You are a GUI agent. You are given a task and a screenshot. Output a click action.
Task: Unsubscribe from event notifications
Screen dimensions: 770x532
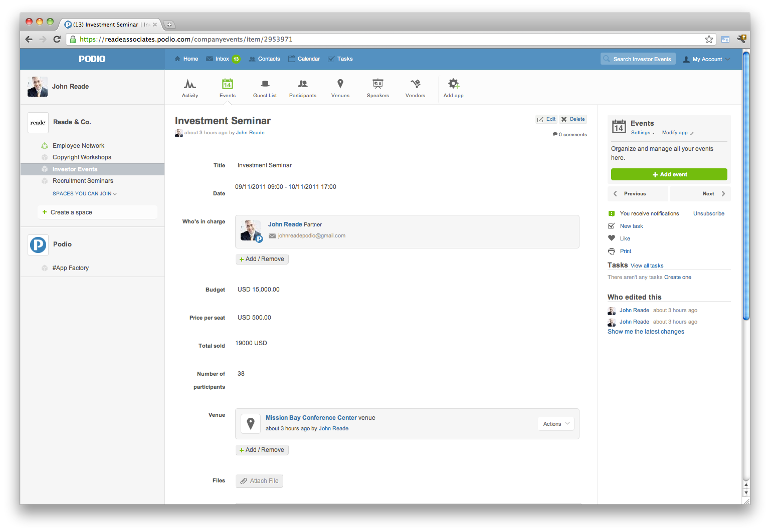[708, 213]
